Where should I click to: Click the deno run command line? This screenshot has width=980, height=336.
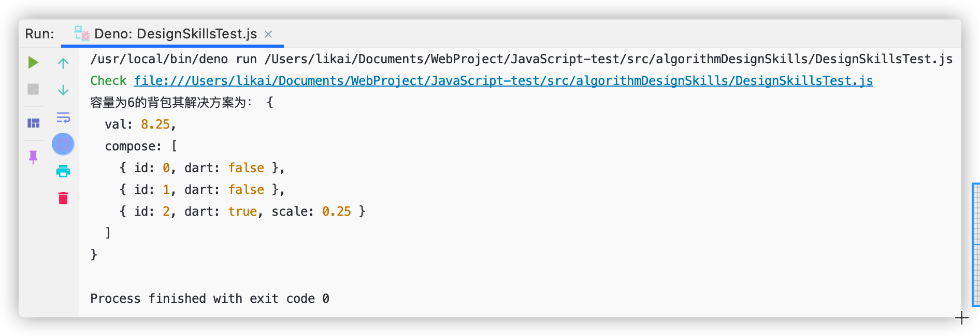(x=522, y=59)
